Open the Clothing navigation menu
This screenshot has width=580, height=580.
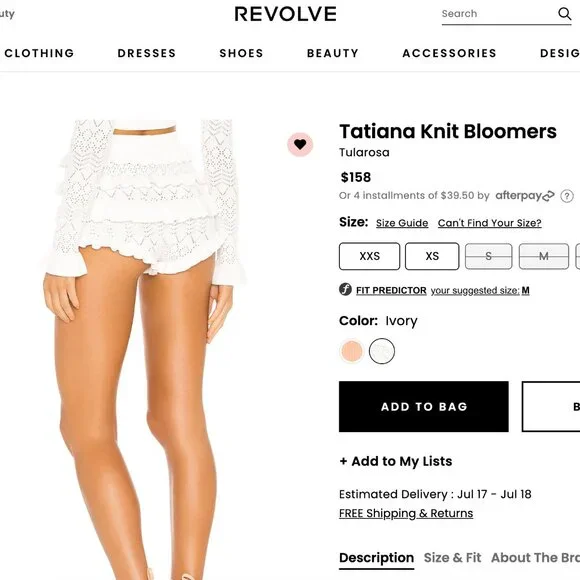[39, 53]
